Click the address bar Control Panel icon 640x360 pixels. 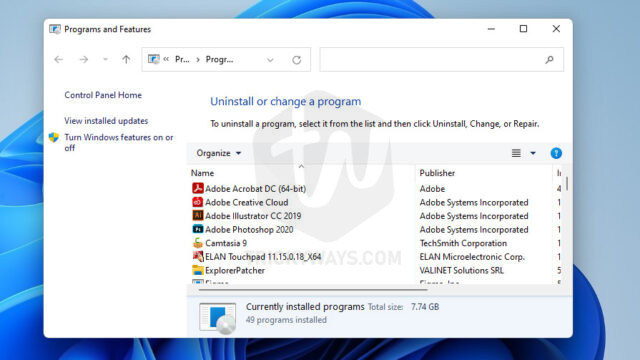click(153, 60)
